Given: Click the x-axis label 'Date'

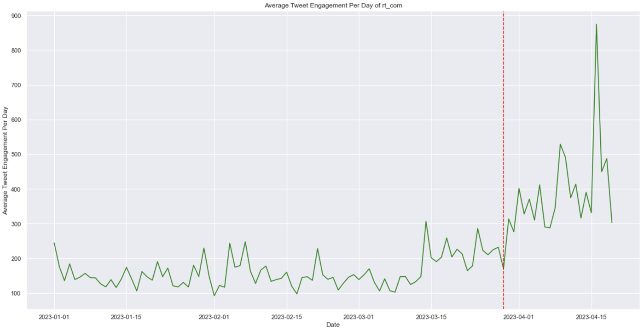Looking at the screenshot, I should tap(333, 325).
